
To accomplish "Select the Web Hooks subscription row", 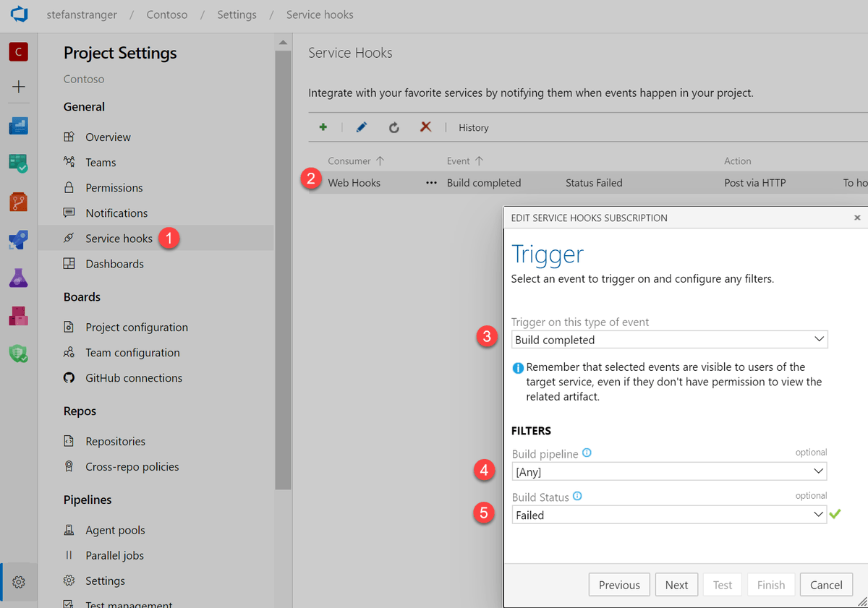I will click(588, 183).
